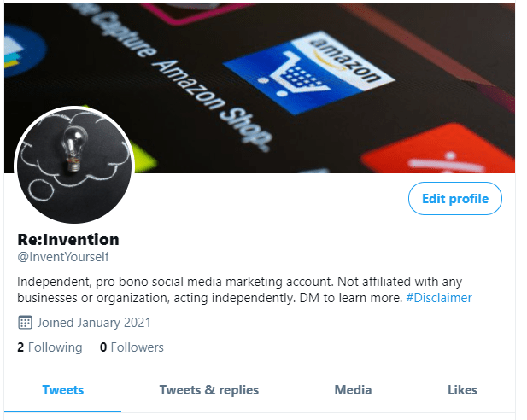Switch to Tweets & replies tab
Viewport: 527px width, 420px height.
click(208, 390)
